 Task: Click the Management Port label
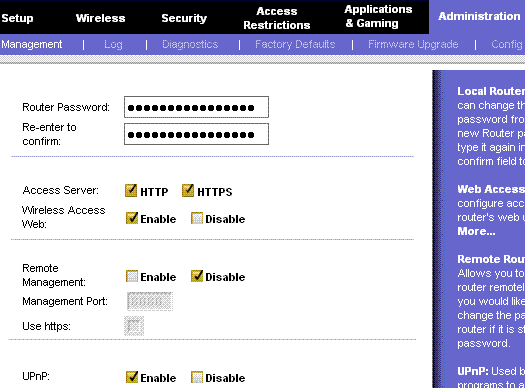[65, 301]
